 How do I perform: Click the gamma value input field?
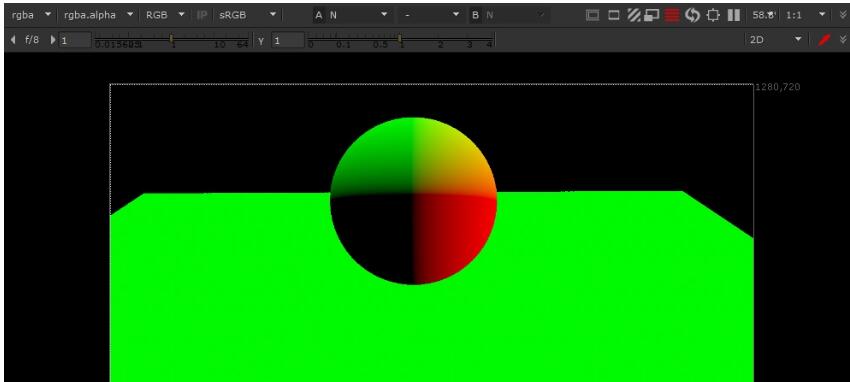click(288, 40)
